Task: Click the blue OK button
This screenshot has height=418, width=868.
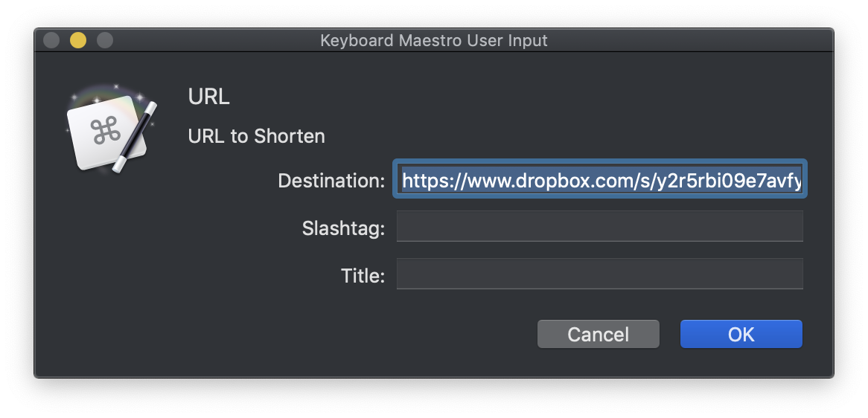Action: tap(741, 334)
